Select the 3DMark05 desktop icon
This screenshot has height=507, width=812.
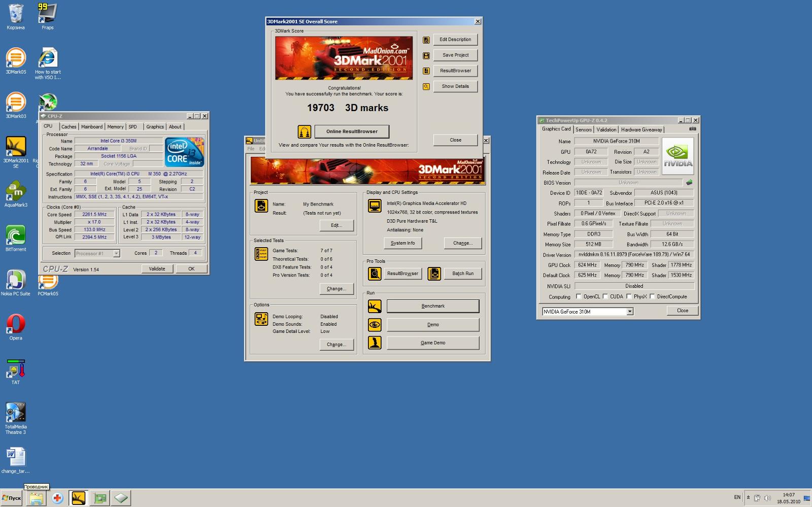pyautogui.click(x=16, y=61)
